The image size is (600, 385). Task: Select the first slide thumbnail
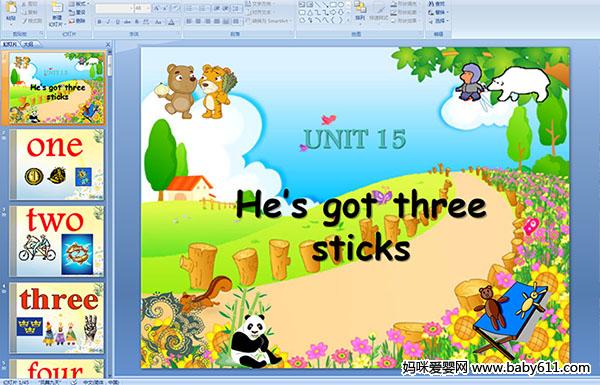point(57,88)
